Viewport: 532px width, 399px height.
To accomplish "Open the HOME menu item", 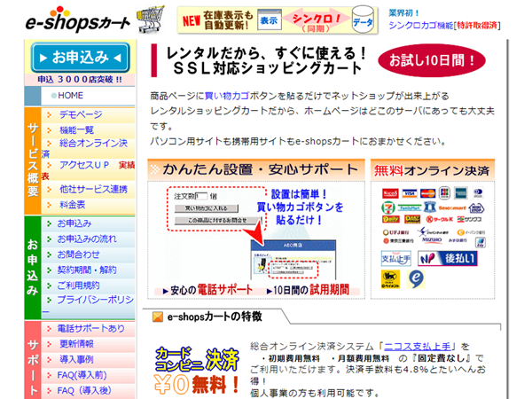I will tap(70, 96).
